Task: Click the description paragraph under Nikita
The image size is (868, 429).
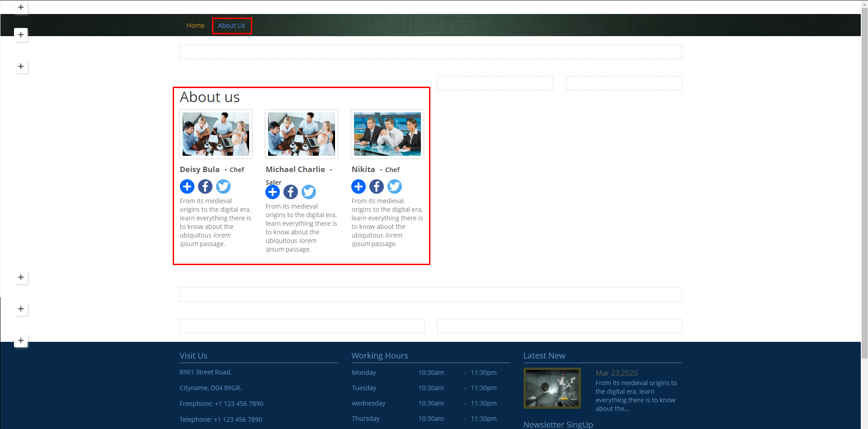Action: tap(387, 222)
